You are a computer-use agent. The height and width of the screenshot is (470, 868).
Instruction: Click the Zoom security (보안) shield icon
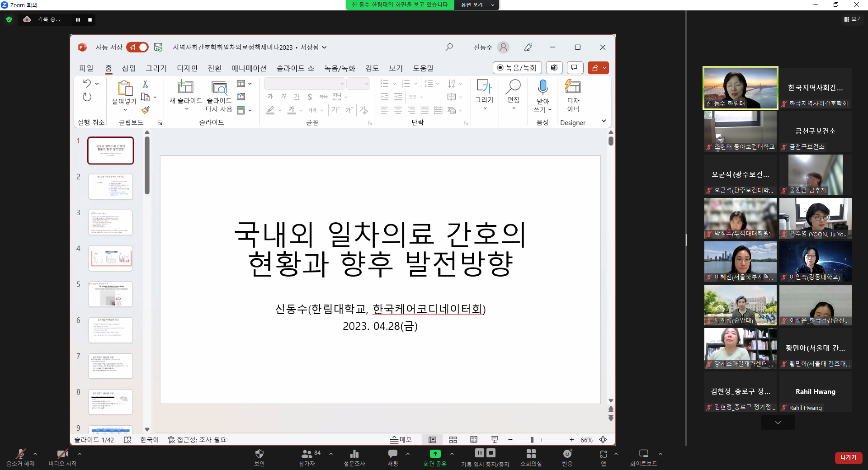pyautogui.click(x=259, y=454)
